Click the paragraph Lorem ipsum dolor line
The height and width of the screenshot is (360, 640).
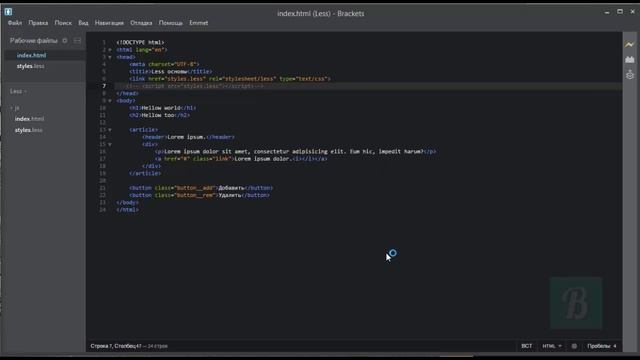[296, 152]
